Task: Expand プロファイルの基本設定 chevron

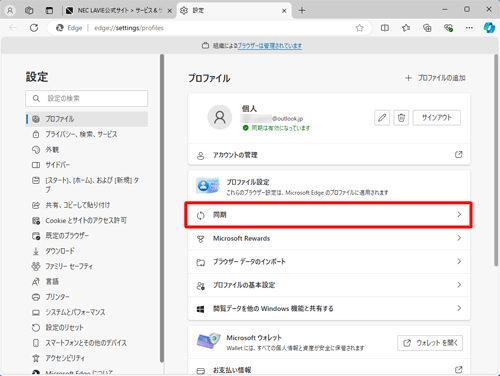Action: [459, 285]
